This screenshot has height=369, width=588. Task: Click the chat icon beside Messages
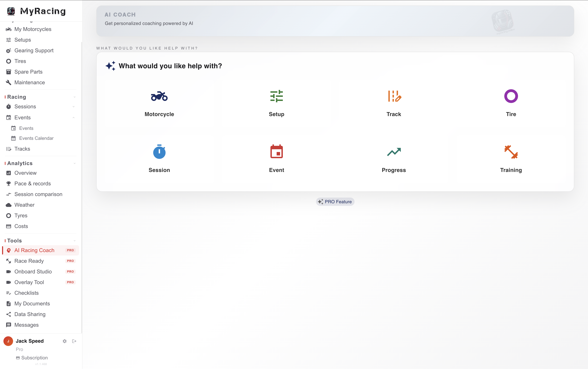9,325
